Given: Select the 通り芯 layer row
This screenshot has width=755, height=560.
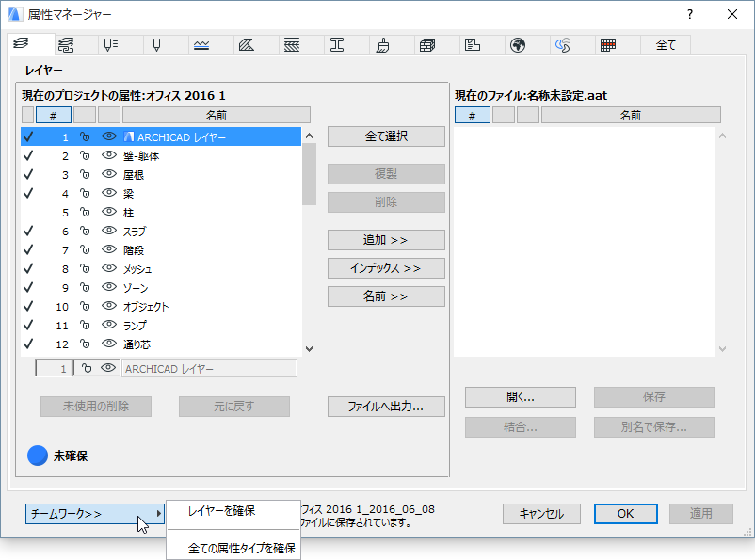Looking at the screenshot, I should tap(161, 344).
